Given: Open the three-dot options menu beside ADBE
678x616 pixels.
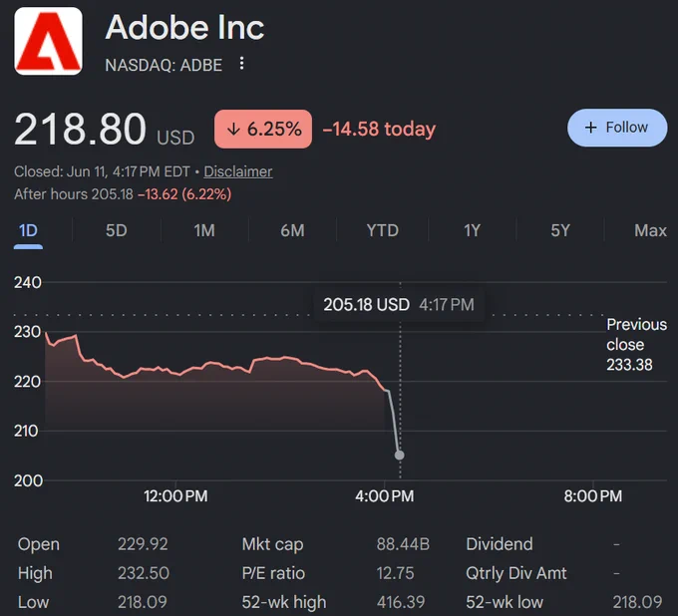Looking at the screenshot, I should 241,64.
